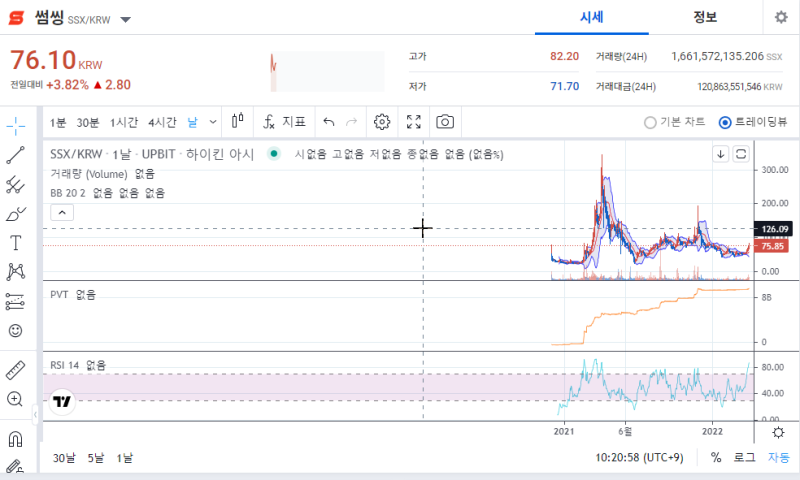
Task: Expand the time interval dropdown chevron
Action: tap(213, 122)
